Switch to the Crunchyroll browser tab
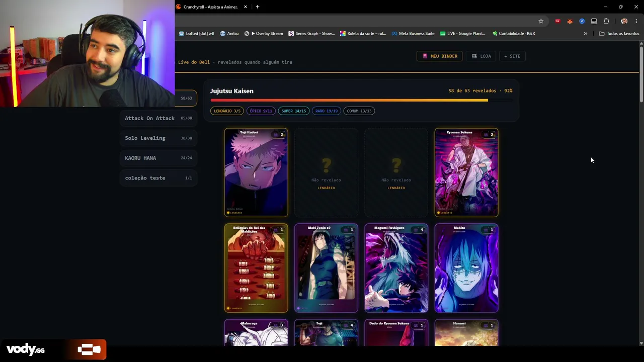Screen dimensions: 644x362 212,7
